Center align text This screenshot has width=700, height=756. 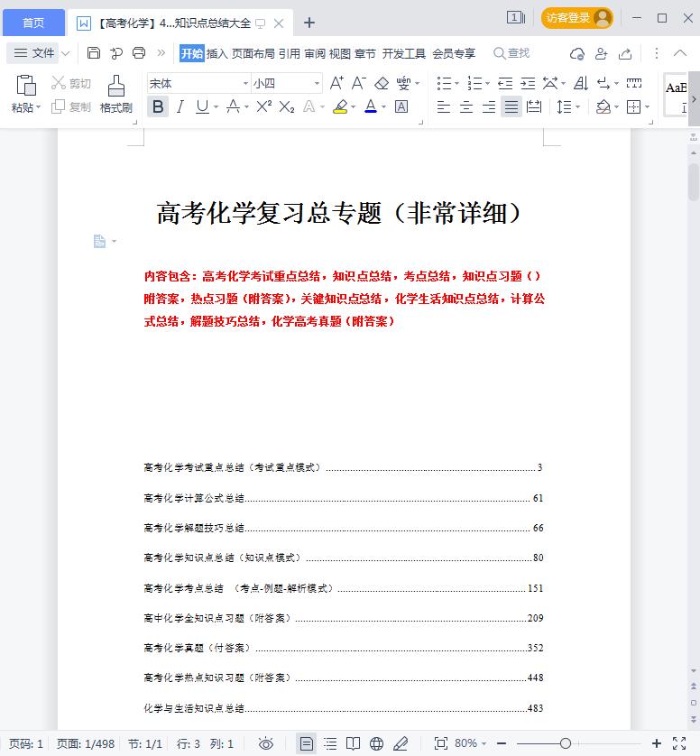point(466,106)
